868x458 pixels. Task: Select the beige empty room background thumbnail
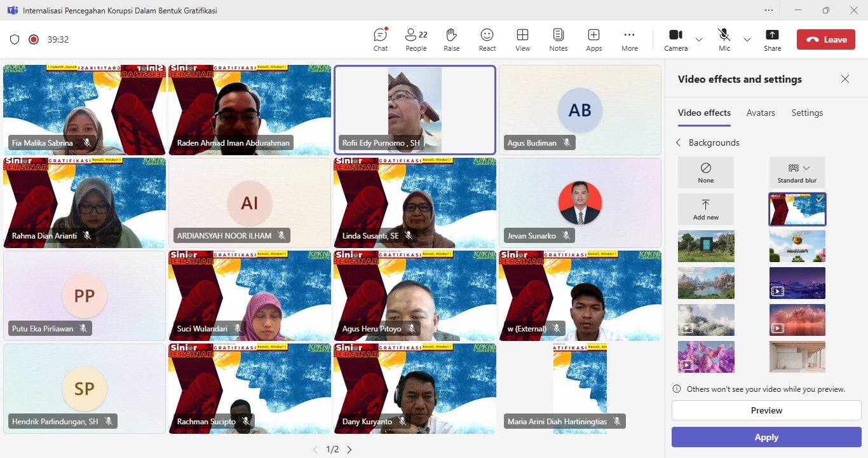797,356
